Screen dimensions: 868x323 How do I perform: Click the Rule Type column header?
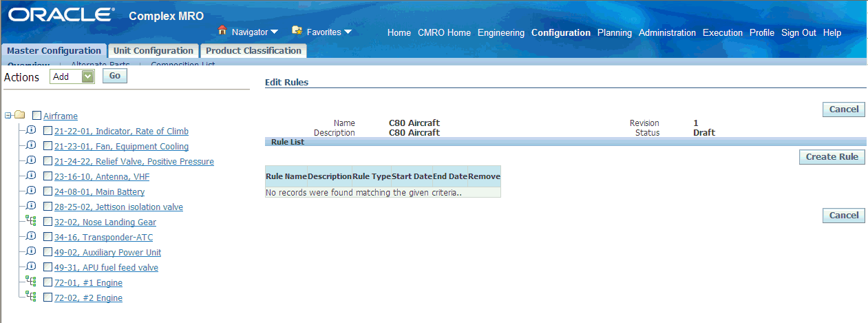tap(372, 176)
